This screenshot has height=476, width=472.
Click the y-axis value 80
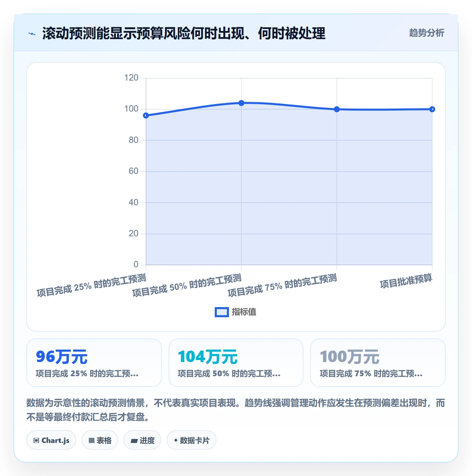tap(134, 140)
